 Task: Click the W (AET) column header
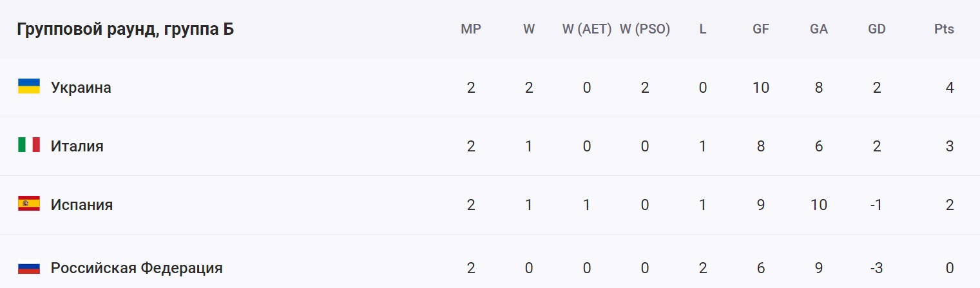pos(586,29)
